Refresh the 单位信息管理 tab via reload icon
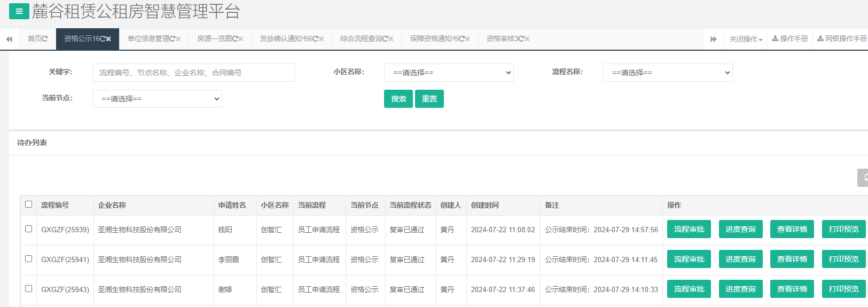This screenshot has height=307, width=868. pyautogui.click(x=172, y=39)
